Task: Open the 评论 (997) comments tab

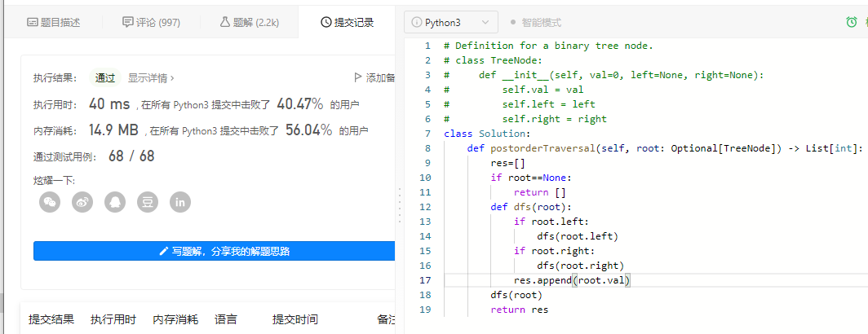Action: click(x=151, y=23)
